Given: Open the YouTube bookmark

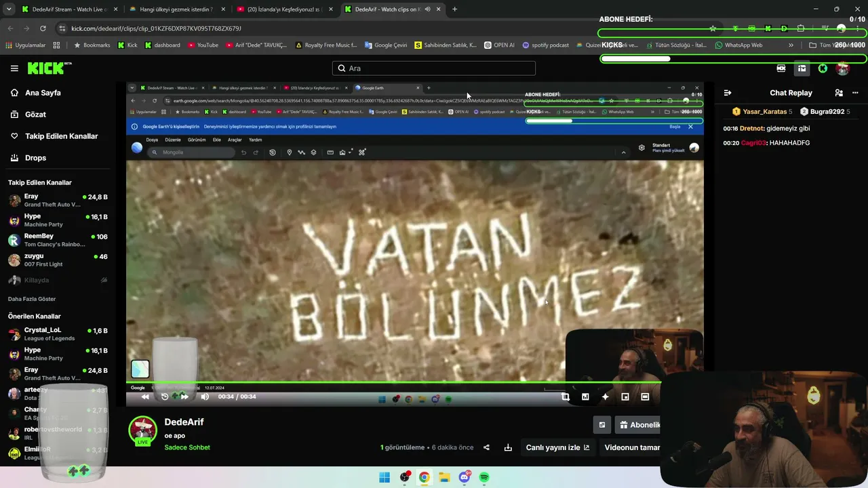Looking at the screenshot, I should pyautogui.click(x=203, y=45).
